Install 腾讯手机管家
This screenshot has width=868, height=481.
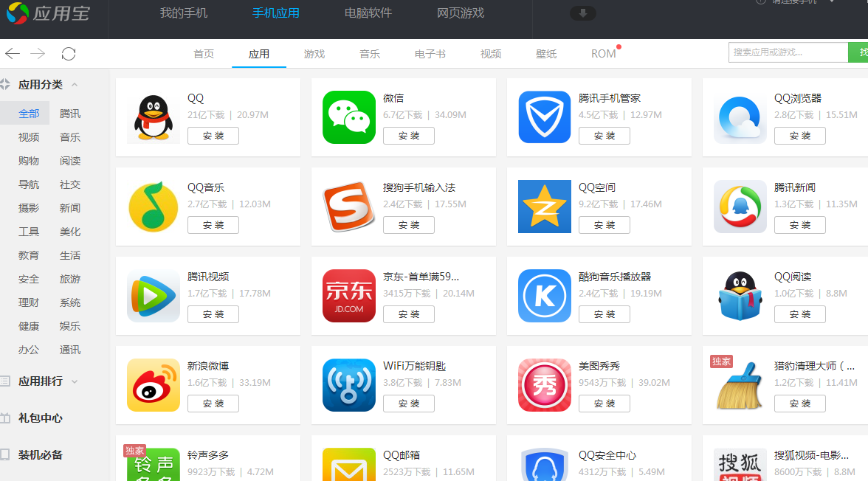point(604,136)
